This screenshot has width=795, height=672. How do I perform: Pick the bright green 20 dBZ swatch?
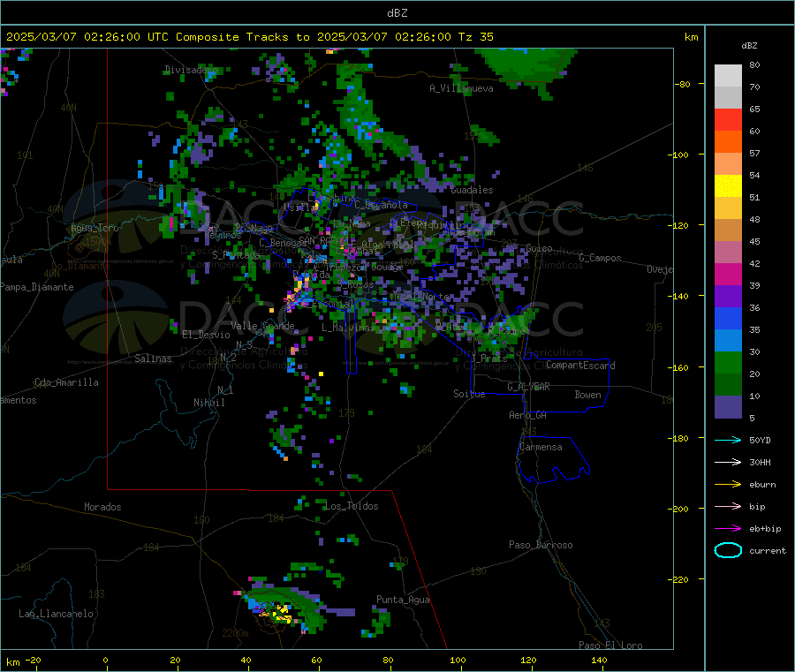pyautogui.click(x=728, y=362)
